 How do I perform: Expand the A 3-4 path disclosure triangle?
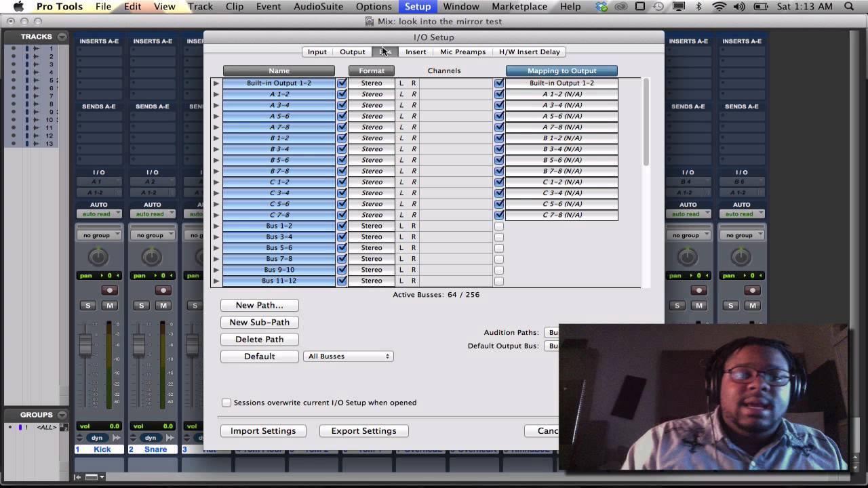216,105
